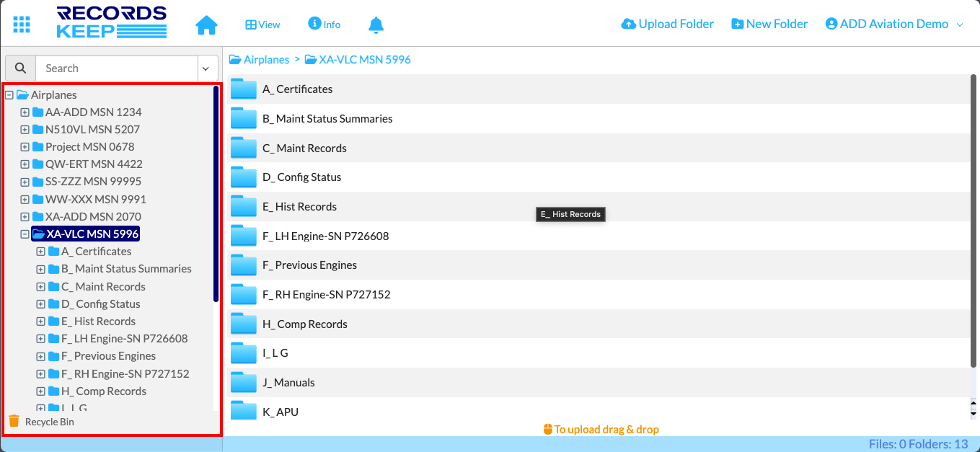980x452 pixels.
Task: Open the search options dropdown arrow
Action: [x=206, y=68]
